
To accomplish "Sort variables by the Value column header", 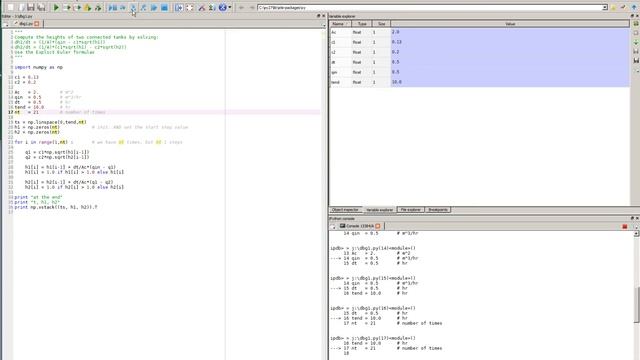I will point(510,24).
